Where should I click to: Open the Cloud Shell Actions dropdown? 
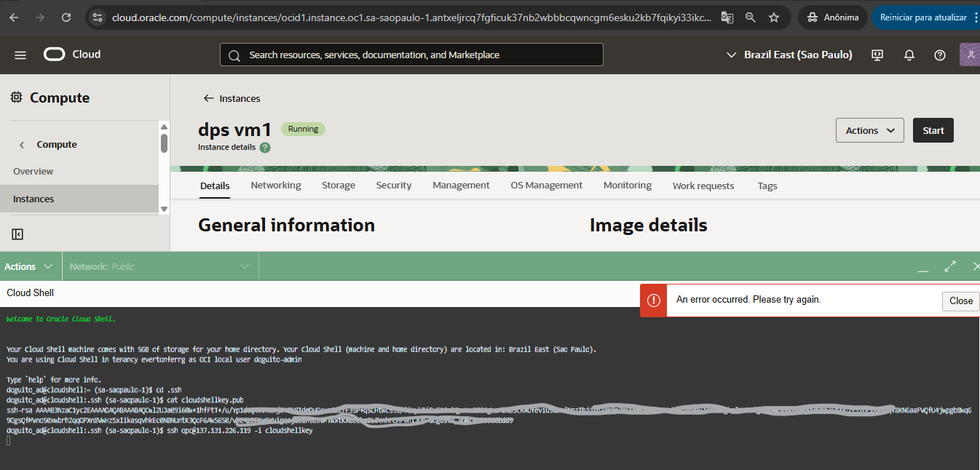(29, 266)
